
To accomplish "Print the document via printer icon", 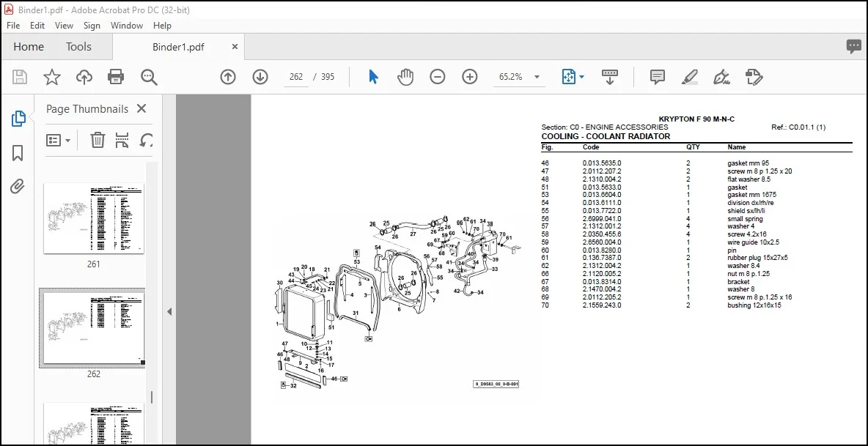I will 116,77.
